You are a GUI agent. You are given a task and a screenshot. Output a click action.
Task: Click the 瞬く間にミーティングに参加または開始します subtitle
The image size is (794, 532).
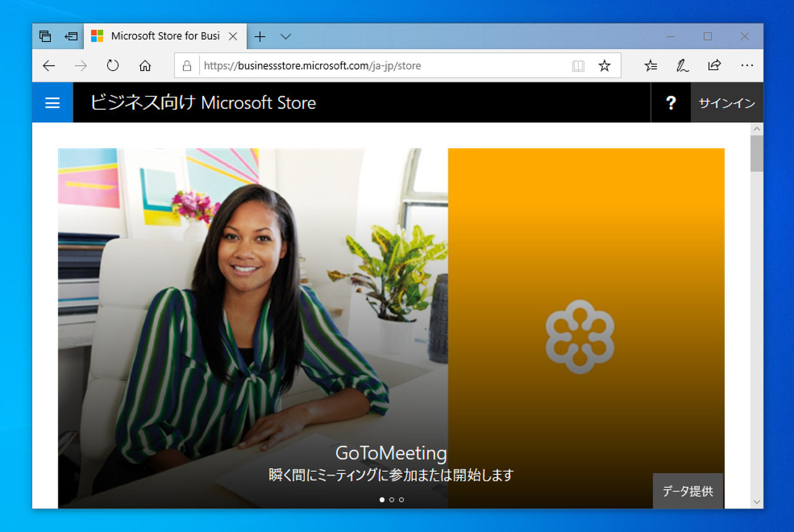pos(391,476)
